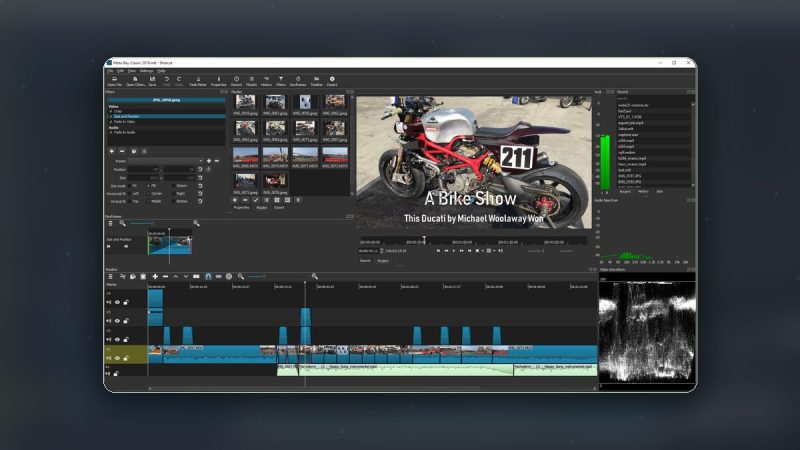Toggle scrub while dragging eye icon
Screen dimensions: 800x450
218,276
